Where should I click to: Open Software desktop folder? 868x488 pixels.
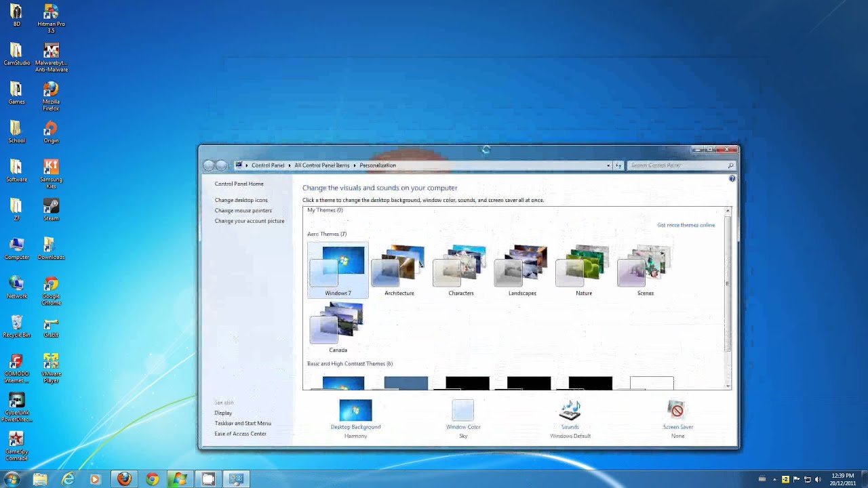[16, 171]
